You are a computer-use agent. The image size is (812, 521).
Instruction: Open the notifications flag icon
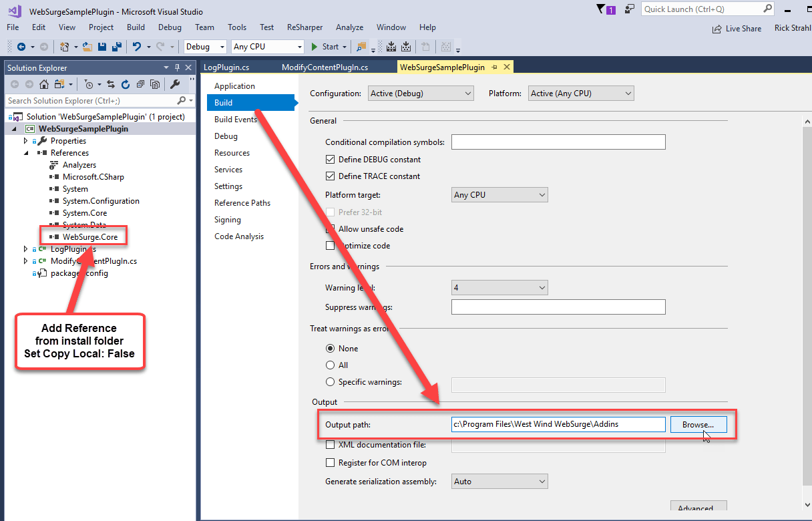(x=600, y=9)
